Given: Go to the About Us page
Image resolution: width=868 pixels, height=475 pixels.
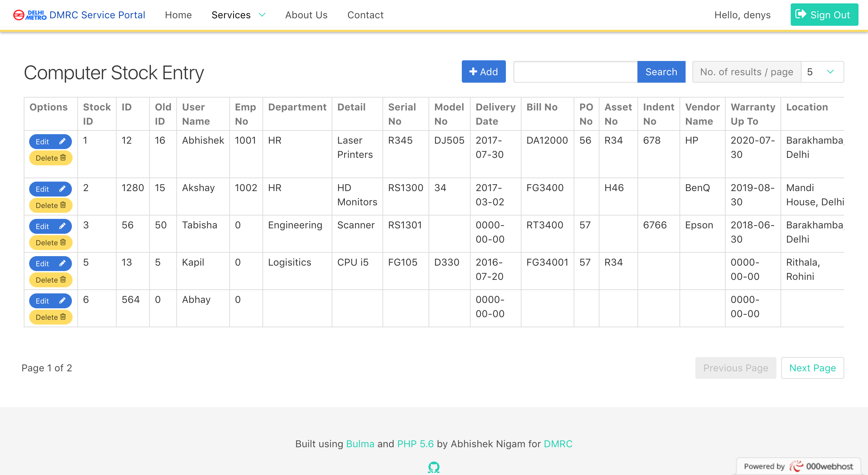Looking at the screenshot, I should [306, 15].
